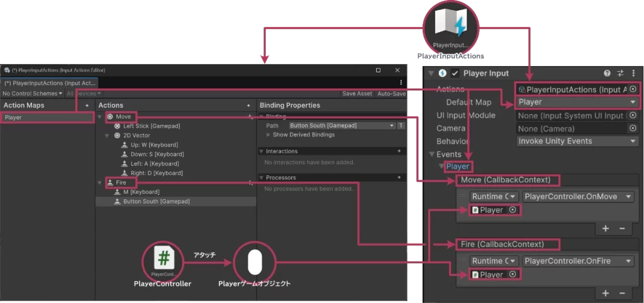Add a new Action Map with plus icon
This screenshot has height=303, width=644.
tap(87, 106)
